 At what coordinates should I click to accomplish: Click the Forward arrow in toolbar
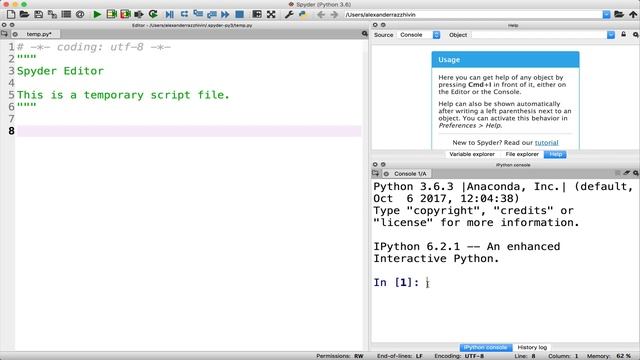coord(334,15)
